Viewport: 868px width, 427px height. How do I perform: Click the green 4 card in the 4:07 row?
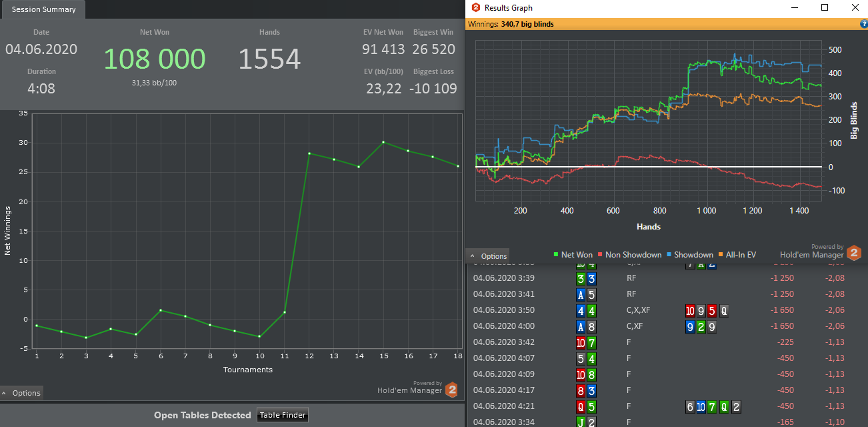(591, 358)
